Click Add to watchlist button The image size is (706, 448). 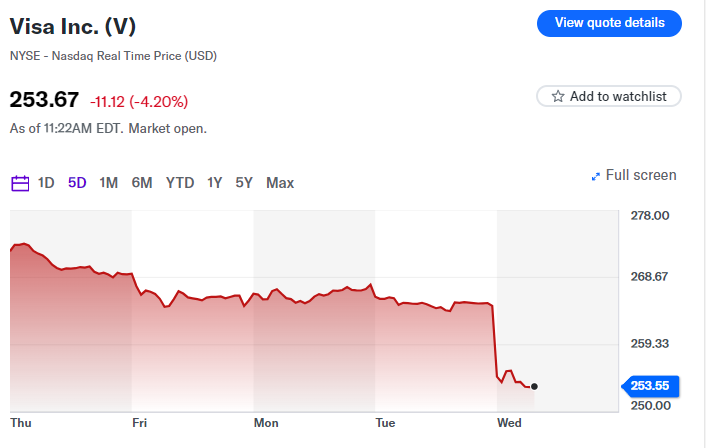[x=609, y=96]
